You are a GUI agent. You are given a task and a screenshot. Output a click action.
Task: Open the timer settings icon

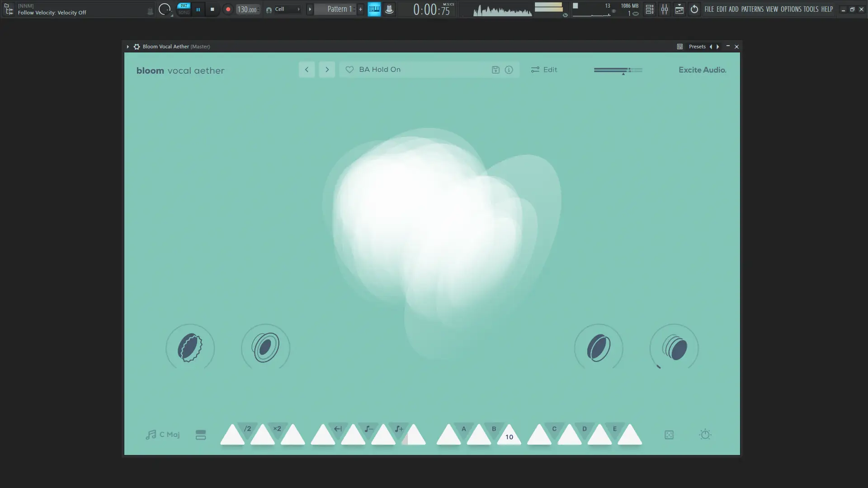click(705, 435)
